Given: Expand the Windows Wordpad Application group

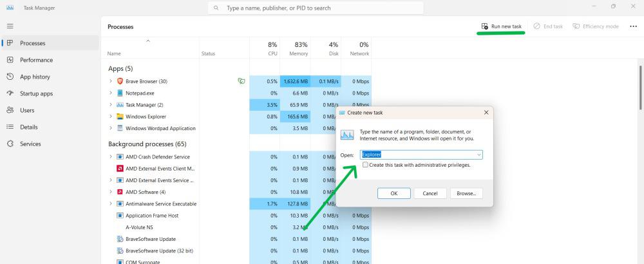Looking at the screenshot, I should pos(111,128).
